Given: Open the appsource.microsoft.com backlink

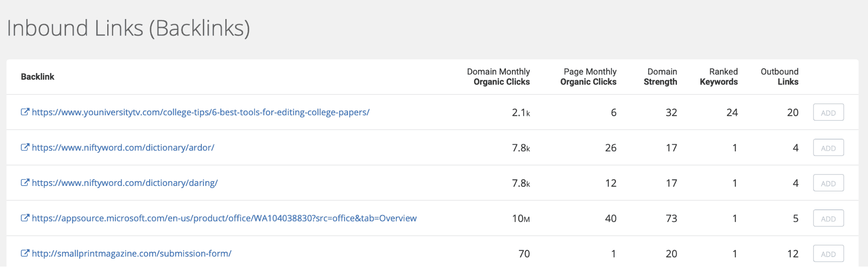Looking at the screenshot, I should (224, 218).
